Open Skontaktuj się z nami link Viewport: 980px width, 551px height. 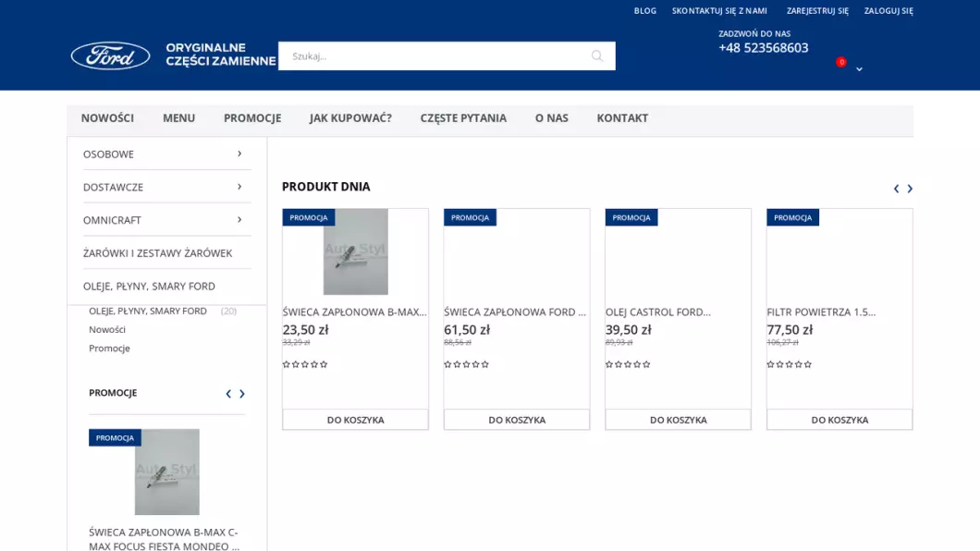(x=719, y=10)
